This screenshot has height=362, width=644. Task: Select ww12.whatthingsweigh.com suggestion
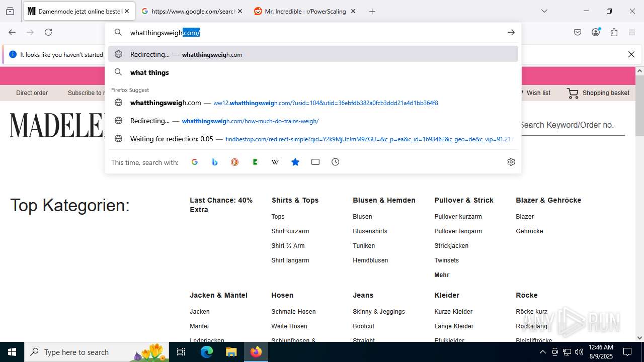pos(313,103)
